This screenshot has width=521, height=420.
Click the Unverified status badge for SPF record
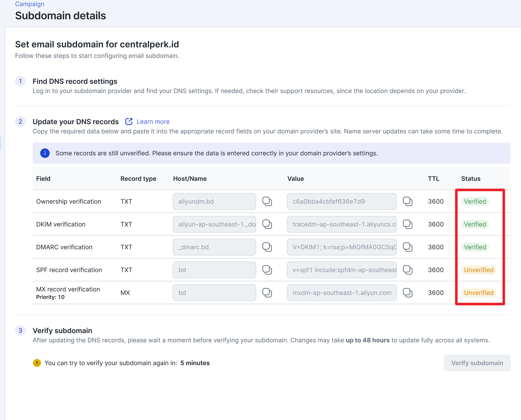tap(478, 270)
